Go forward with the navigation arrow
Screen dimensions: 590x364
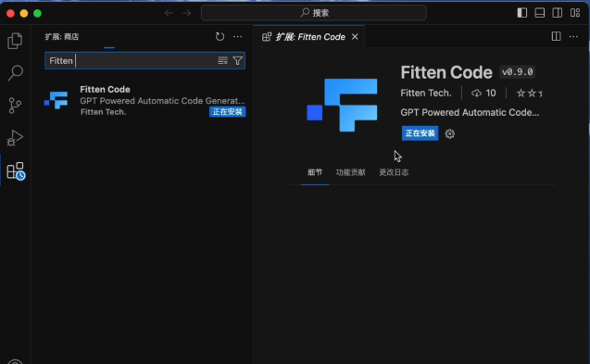(187, 13)
